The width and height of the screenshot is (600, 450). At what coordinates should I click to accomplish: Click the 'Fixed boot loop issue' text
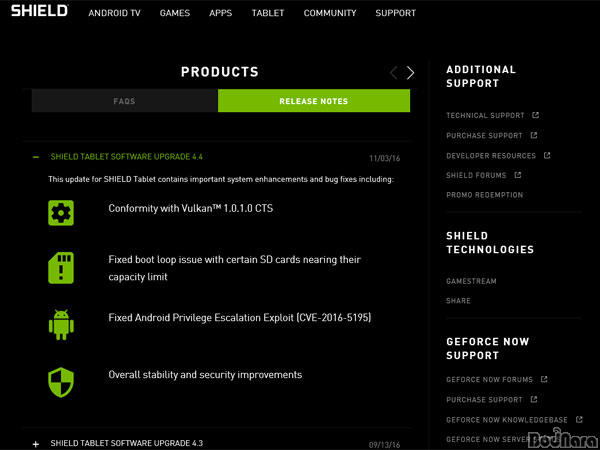[x=234, y=268]
